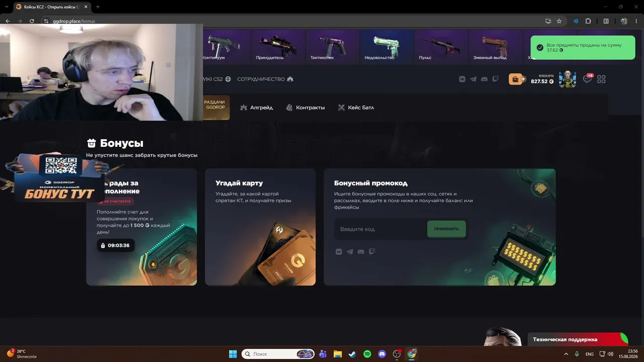Click the taskbar Поиск search box
This screenshot has height=362, width=644.
[278, 354]
